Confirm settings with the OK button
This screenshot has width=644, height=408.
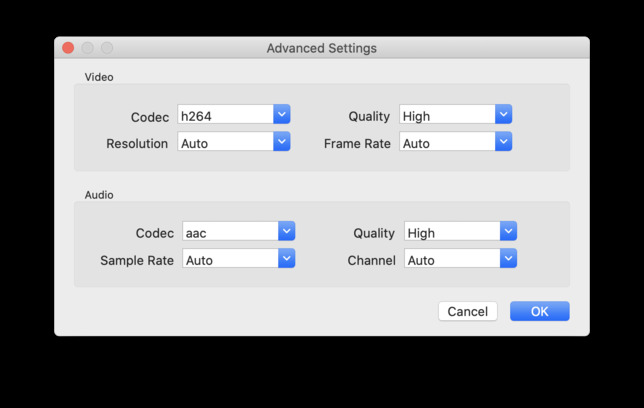[x=539, y=311]
